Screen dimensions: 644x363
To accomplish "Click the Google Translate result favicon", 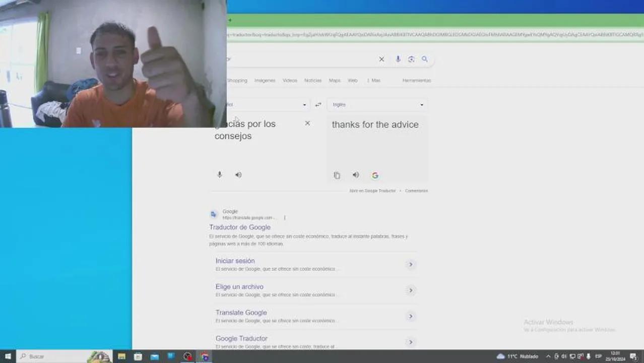I will pyautogui.click(x=214, y=214).
